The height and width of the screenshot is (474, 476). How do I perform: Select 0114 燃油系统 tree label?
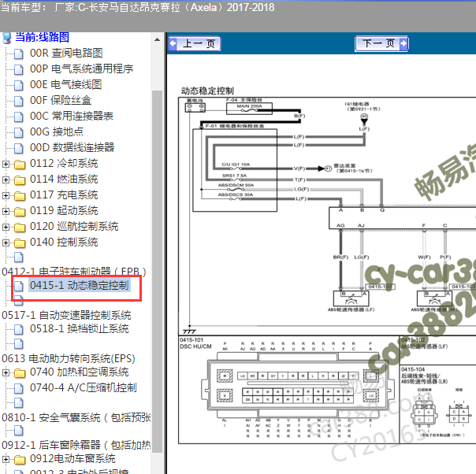click(x=64, y=180)
